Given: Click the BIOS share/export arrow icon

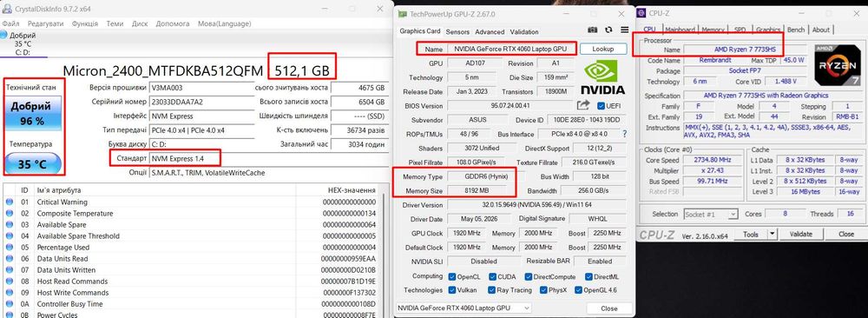Looking at the screenshot, I should tap(583, 105).
